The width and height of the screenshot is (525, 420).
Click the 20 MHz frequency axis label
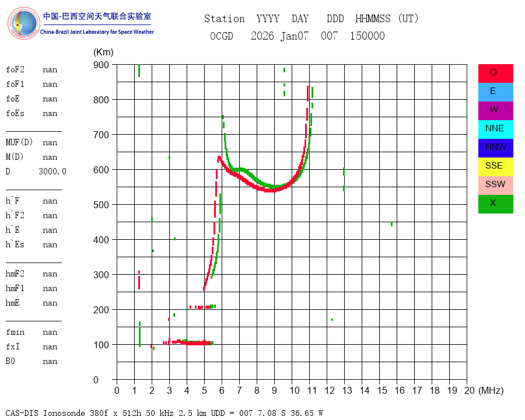click(x=470, y=390)
